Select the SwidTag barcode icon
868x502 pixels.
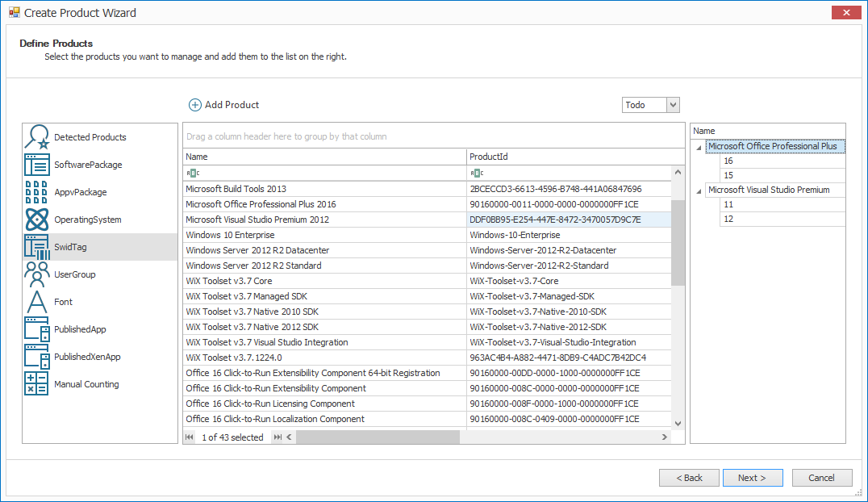point(37,247)
